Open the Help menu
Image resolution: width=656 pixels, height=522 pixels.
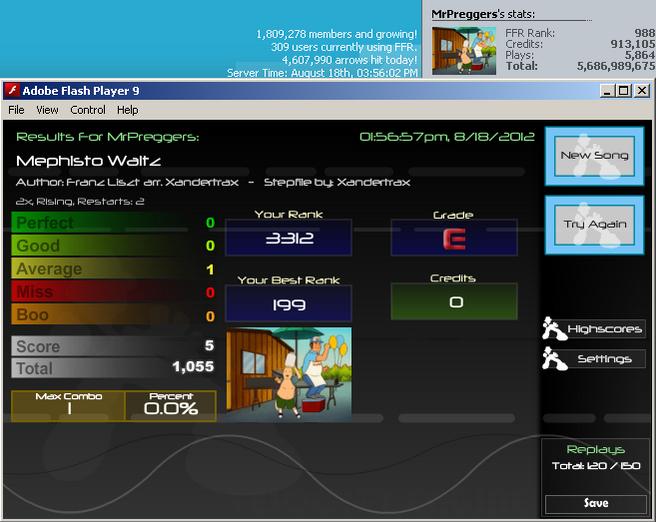click(128, 110)
